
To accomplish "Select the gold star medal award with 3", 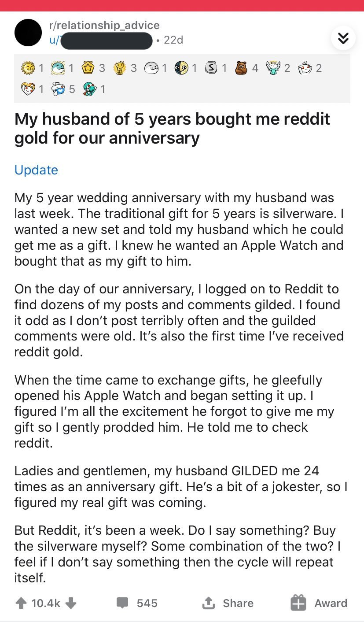I will [x=88, y=68].
